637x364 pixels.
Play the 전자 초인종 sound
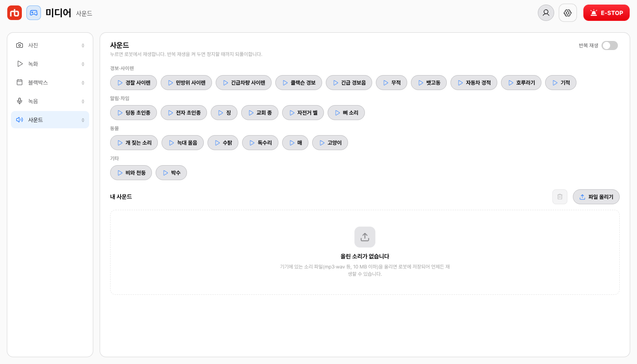(x=184, y=113)
